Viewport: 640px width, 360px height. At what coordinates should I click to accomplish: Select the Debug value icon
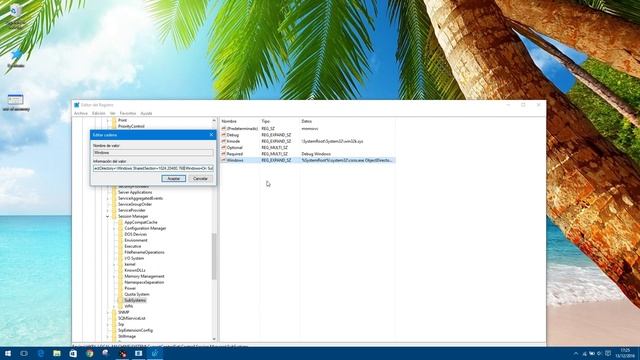tap(224, 135)
